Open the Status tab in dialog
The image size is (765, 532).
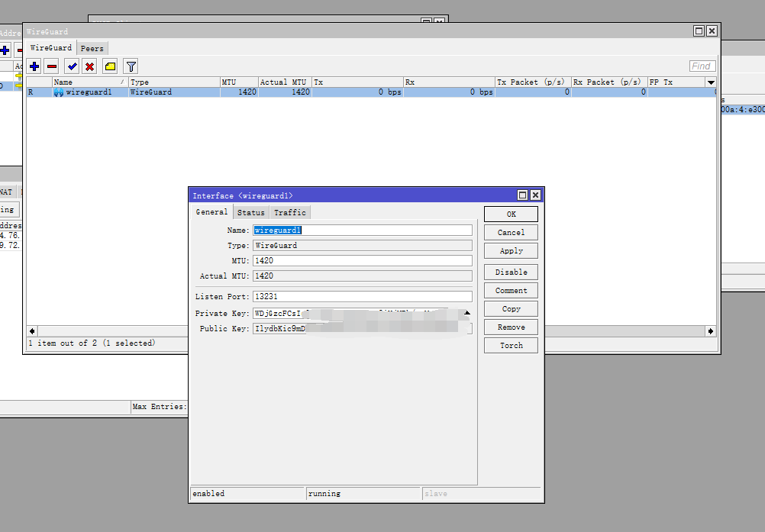[250, 213]
